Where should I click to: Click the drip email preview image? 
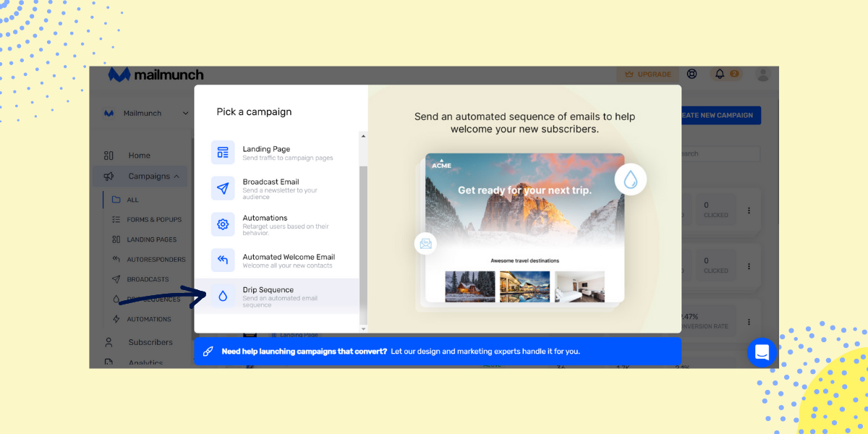tap(524, 227)
